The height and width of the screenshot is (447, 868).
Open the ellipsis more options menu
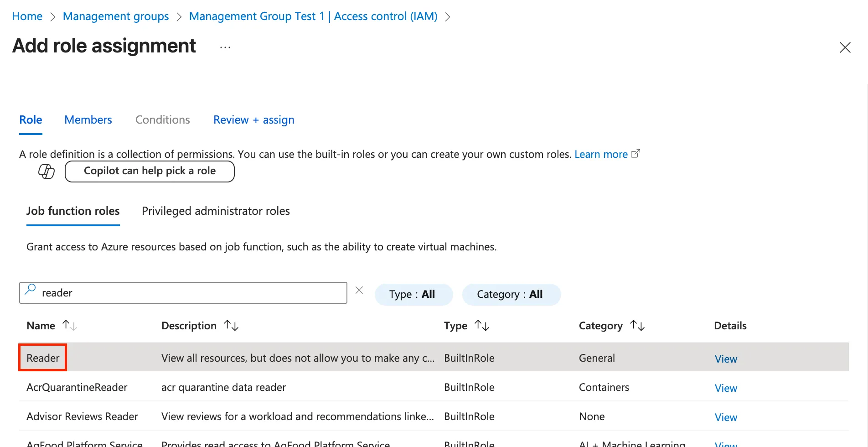pyautogui.click(x=225, y=47)
